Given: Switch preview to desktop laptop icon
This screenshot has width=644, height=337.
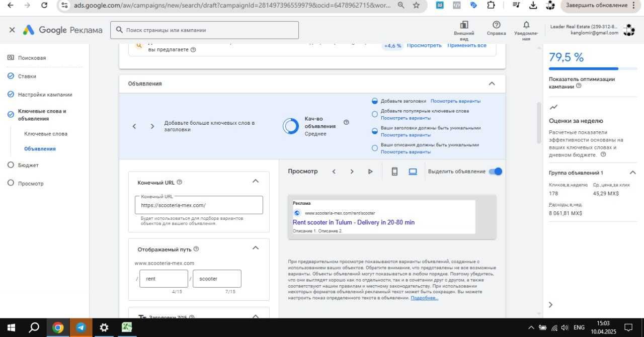Looking at the screenshot, I should pos(413,172).
